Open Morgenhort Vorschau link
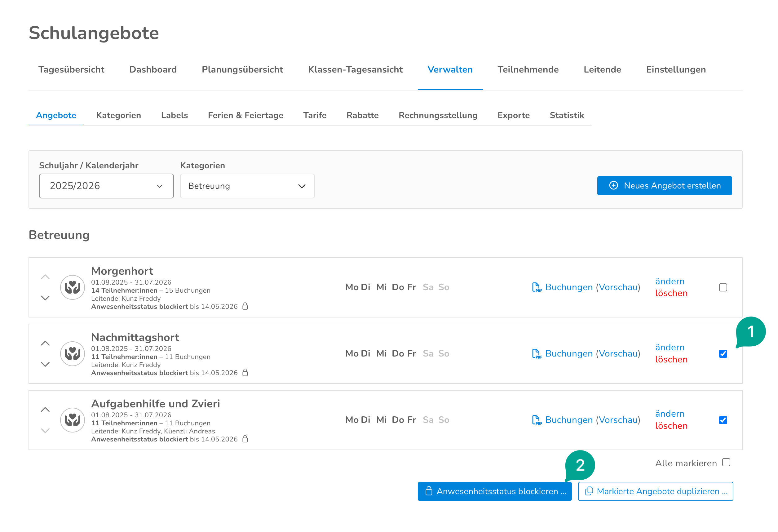The width and height of the screenshot is (778, 532). point(618,287)
